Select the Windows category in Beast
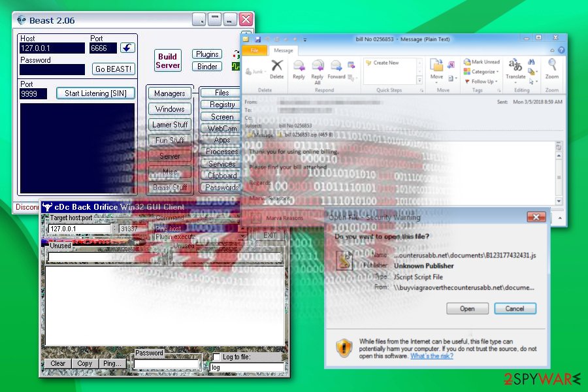This screenshot has width=588, height=392. 169,109
